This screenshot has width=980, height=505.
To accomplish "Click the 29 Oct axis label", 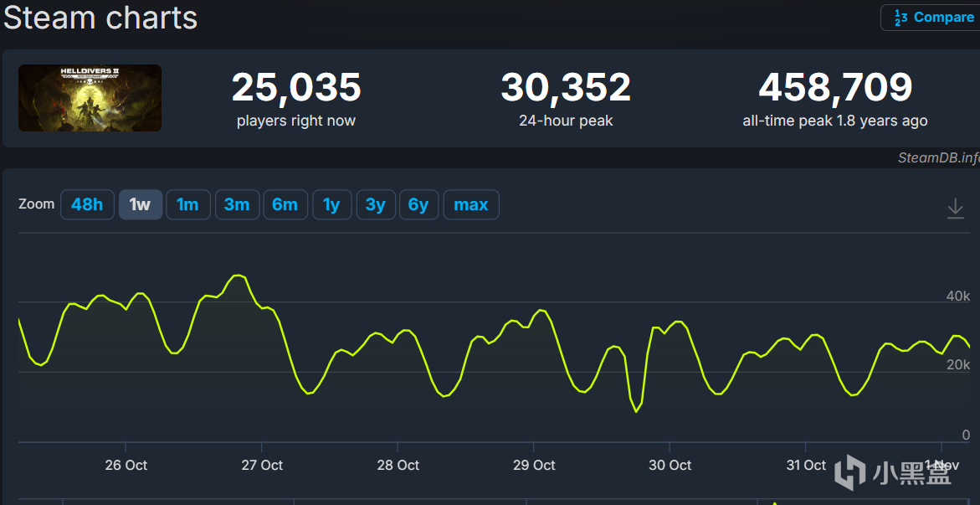I will [x=534, y=465].
